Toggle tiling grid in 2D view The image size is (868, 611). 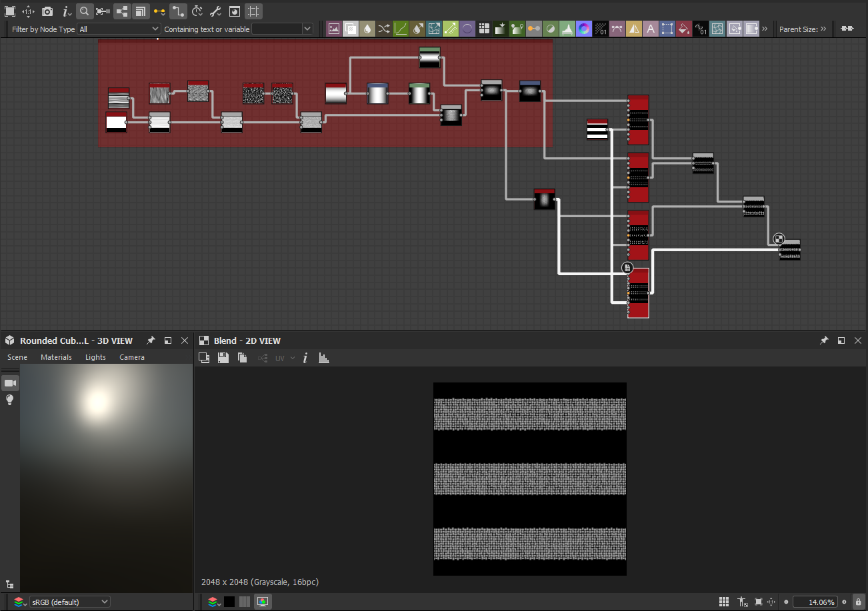[x=724, y=602]
